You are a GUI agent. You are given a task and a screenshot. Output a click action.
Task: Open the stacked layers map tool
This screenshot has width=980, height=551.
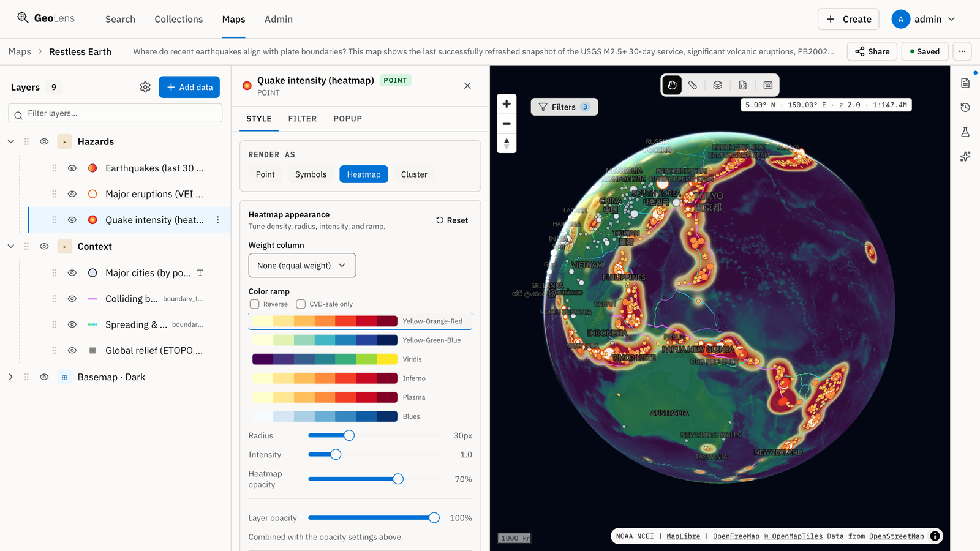coord(718,85)
